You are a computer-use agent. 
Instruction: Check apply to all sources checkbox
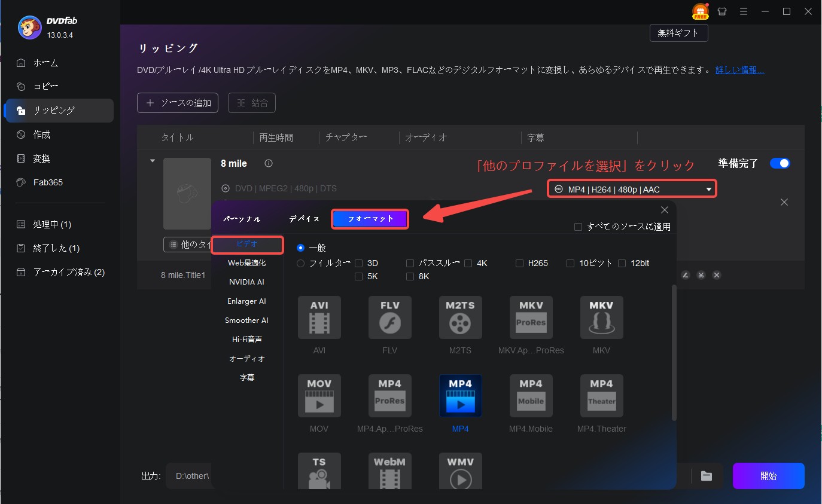(x=578, y=227)
